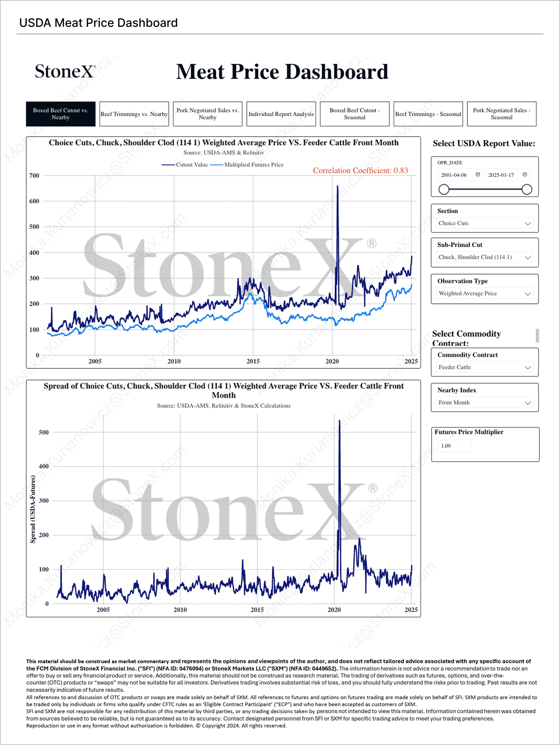The height and width of the screenshot is (745, 560).
Task: Expand the Nearby Index dropdown
Action: (485, 403)
